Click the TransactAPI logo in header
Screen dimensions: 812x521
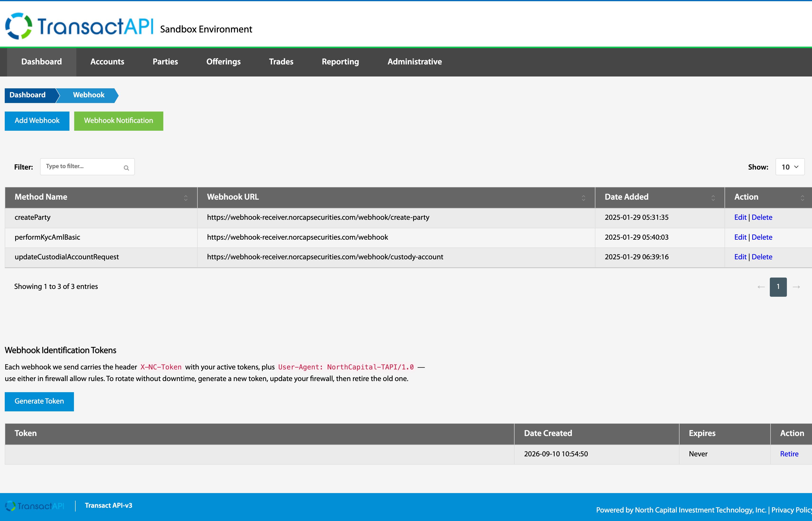(x=80, y=26)
